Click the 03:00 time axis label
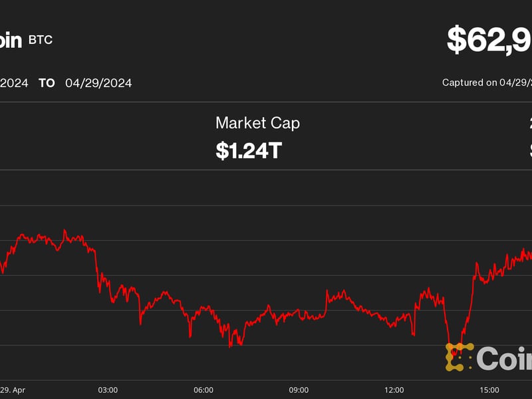The width and height of the screenshot is (532, 399). (x=108, y=390)
